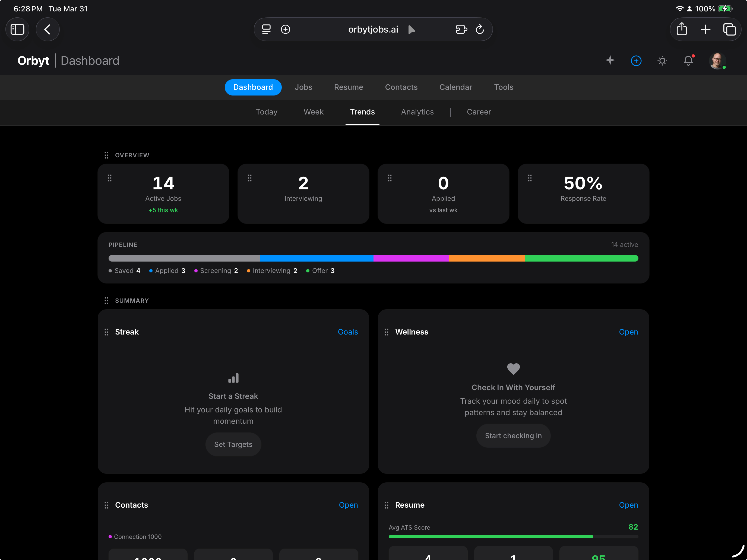Viewport: 747px width, 560px height.
Task: Click the notification bell icon
Action: pyautogui.click(x=688, y=61)
